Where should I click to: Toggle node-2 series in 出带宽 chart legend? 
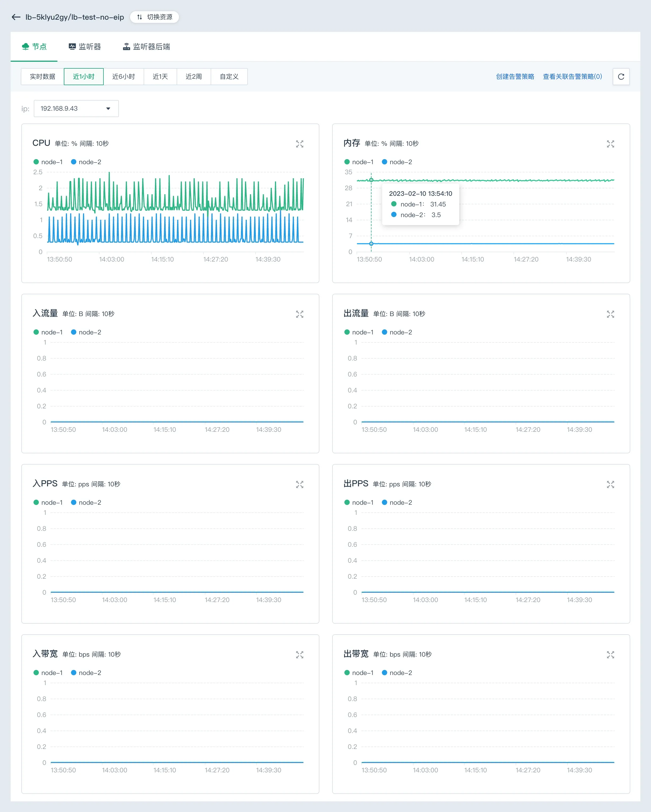(397, 673)
